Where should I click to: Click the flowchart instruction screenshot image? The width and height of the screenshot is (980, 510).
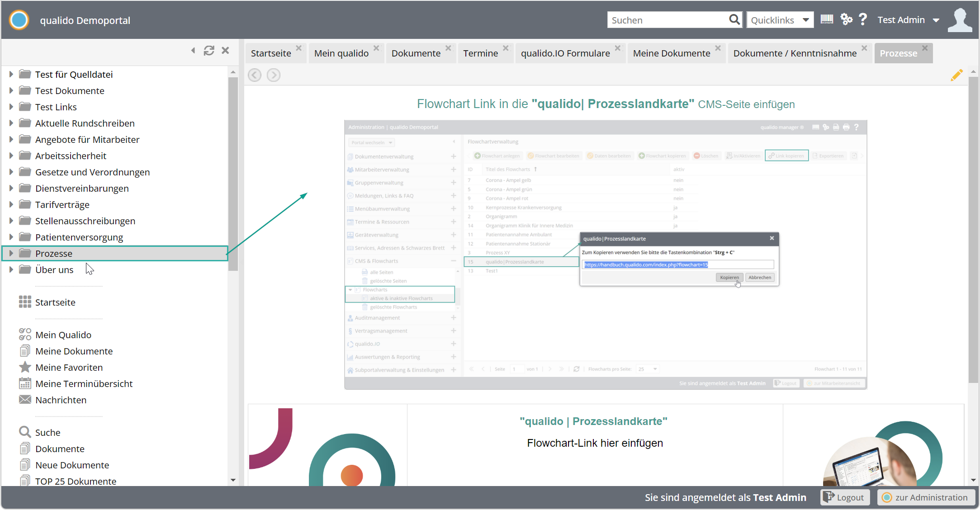point(606,255)
